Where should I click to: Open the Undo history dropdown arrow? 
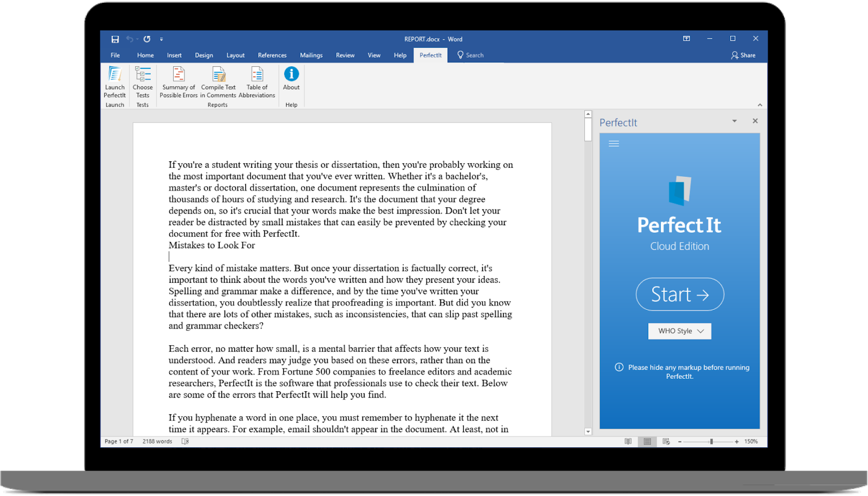(137, 39)
